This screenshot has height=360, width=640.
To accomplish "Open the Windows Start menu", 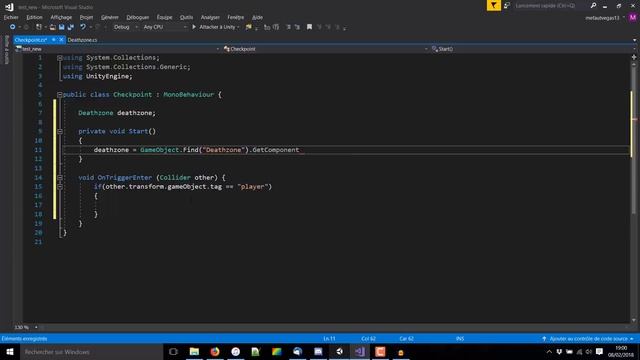I will 10,351.
